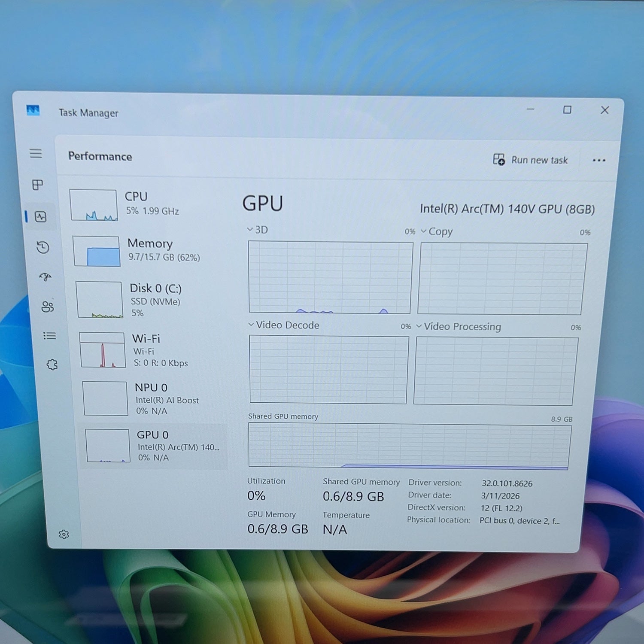This screenshot has height=644, width=644.
Task: Click the CPU mini graph thumbnail
Action: click(94, 205)
